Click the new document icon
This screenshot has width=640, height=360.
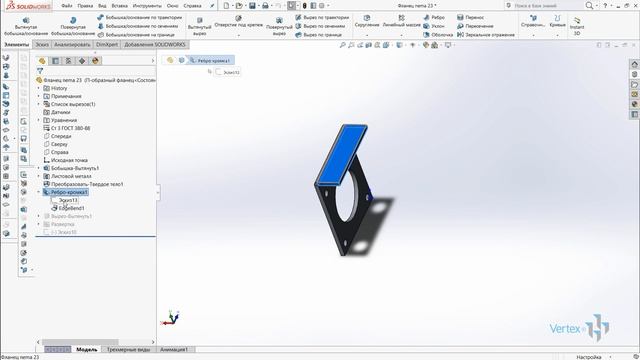point(227,6)
